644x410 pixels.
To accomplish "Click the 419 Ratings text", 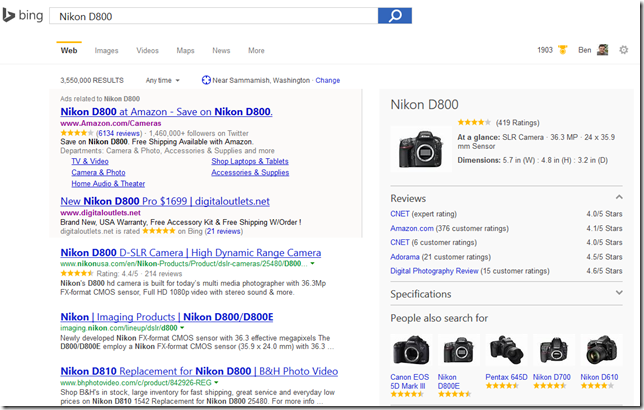I will point(518,122).
